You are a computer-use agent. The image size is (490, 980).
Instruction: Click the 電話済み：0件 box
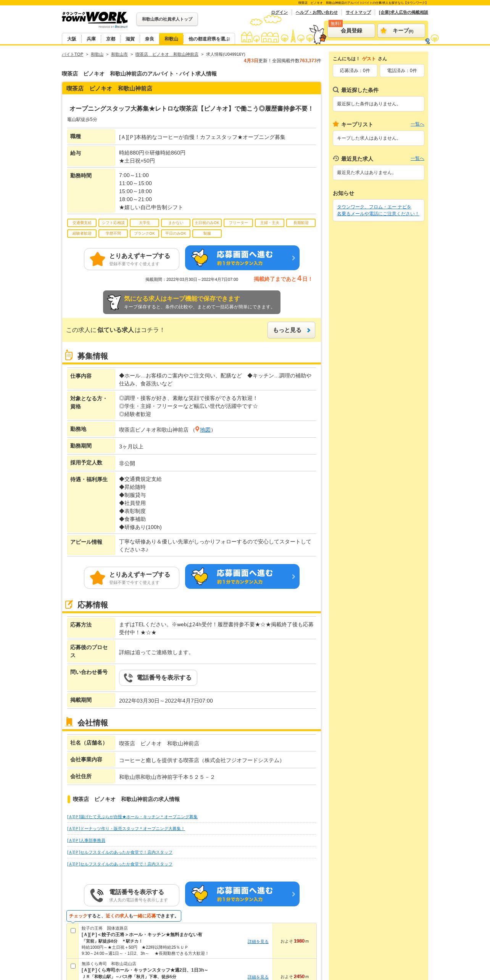[x=402, y=71]
